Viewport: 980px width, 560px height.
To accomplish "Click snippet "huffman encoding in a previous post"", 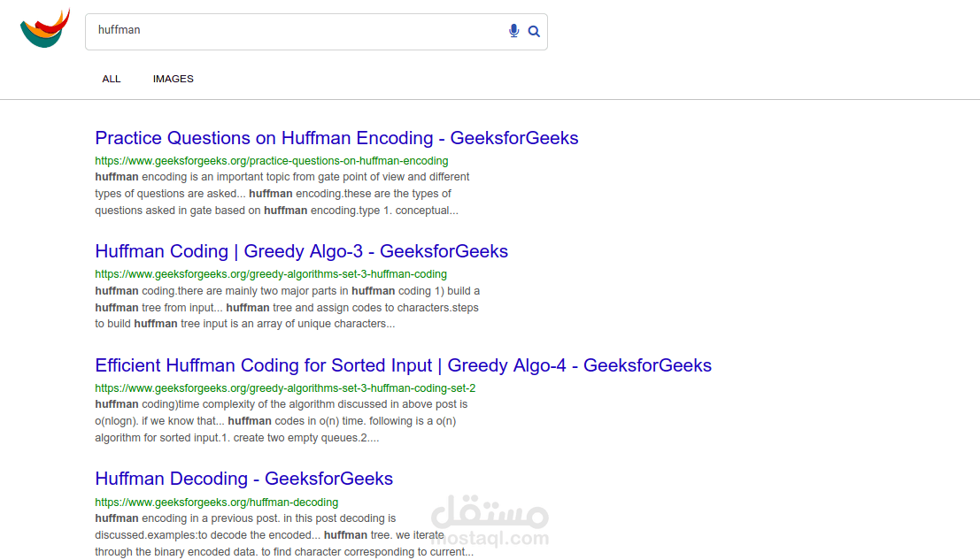I will point(245,518).
